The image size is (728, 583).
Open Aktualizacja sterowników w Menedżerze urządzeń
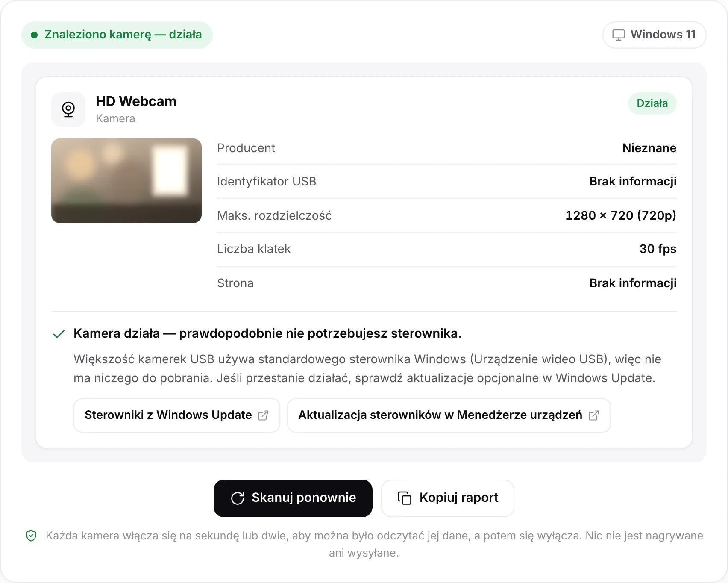[x=449, y=415]
